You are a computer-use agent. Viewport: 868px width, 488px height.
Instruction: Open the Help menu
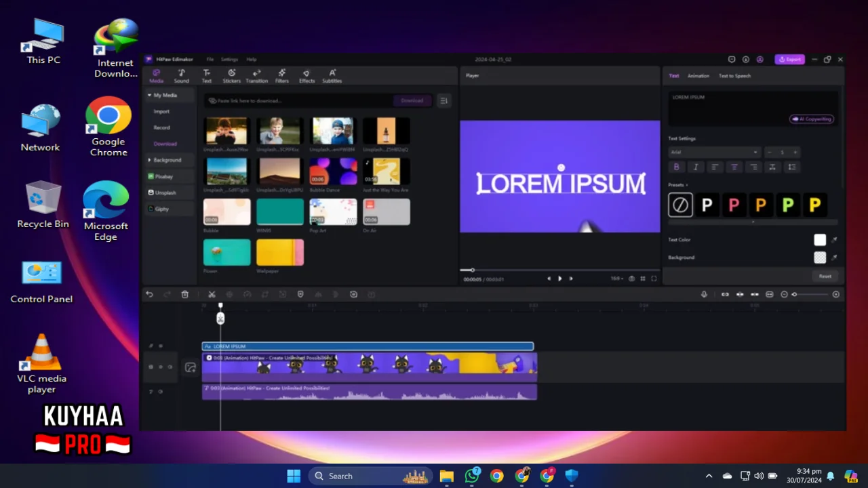click(x=252, y=60)
